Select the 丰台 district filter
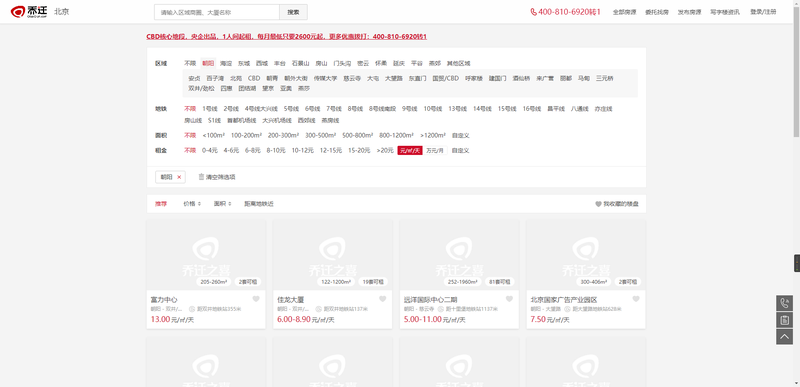This screenshot has height=387, width=800. pyautogui.click(x=280, y=63)
